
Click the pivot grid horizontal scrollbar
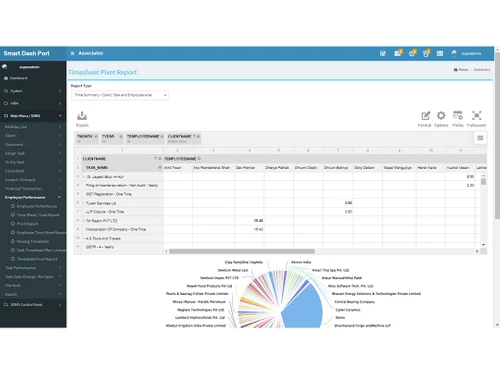242,251
